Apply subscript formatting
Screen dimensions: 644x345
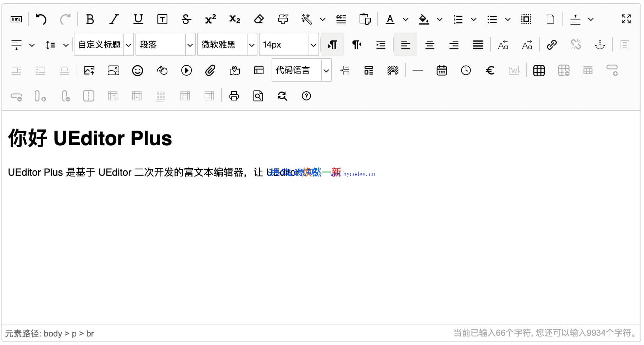pos(235,19)
